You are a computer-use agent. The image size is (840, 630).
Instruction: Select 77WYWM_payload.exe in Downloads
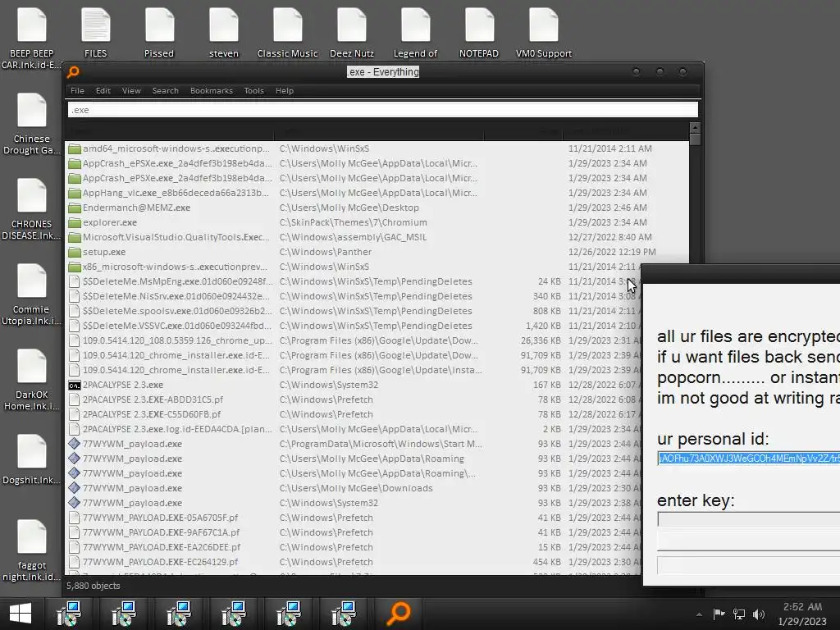[x=353, y=488]
